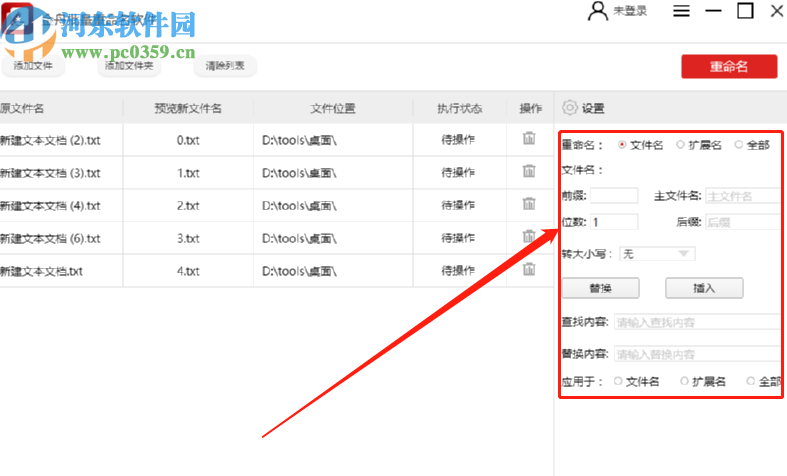This screenshot has height=476, width=787.
Task: Click the red 重命名 button
Action: coord(729,66)
